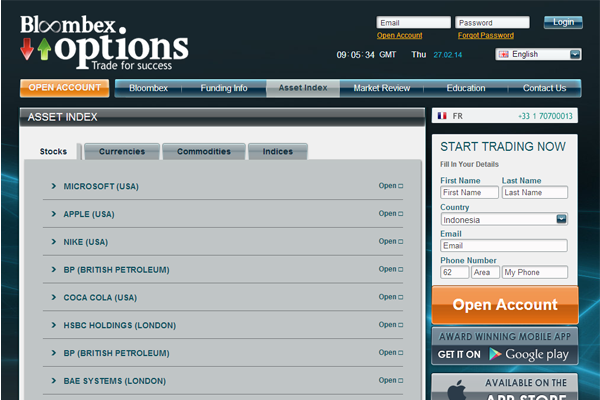Click the NIKE (USA) asset name
The width and height of the screenshot is (600, 400).
(86, 242)
